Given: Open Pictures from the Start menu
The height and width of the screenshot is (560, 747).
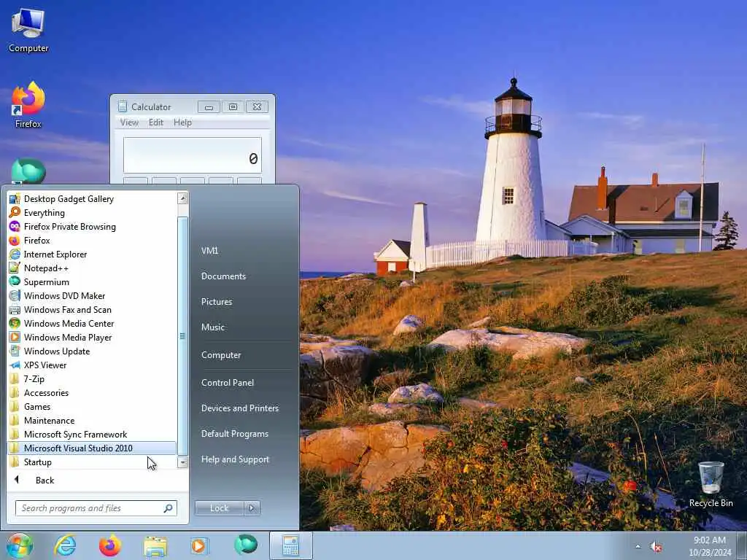Looking at the screenshot, I should click(x=217, y=302).
